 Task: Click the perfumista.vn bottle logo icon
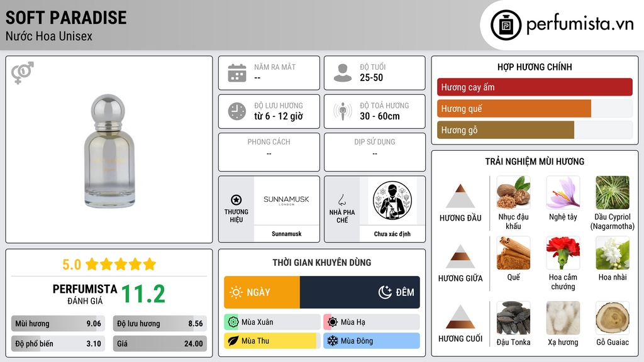click(x=506, y=25)
